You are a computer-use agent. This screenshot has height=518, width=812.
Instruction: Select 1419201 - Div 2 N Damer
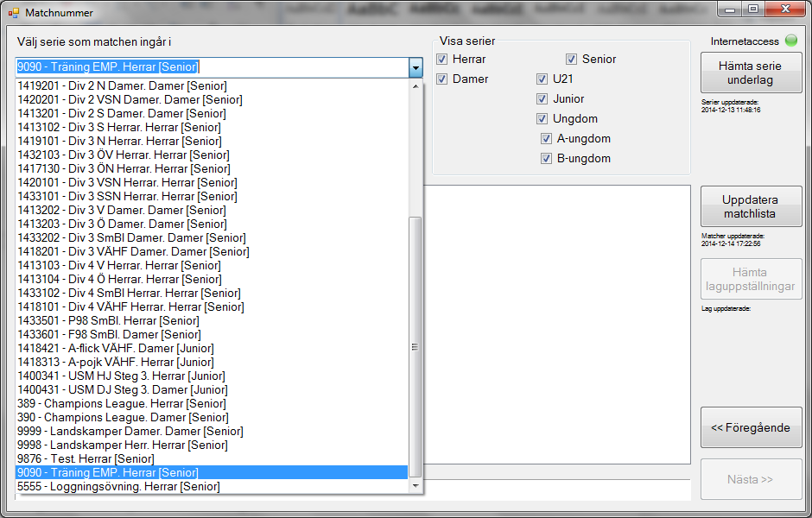coord(212,86)
